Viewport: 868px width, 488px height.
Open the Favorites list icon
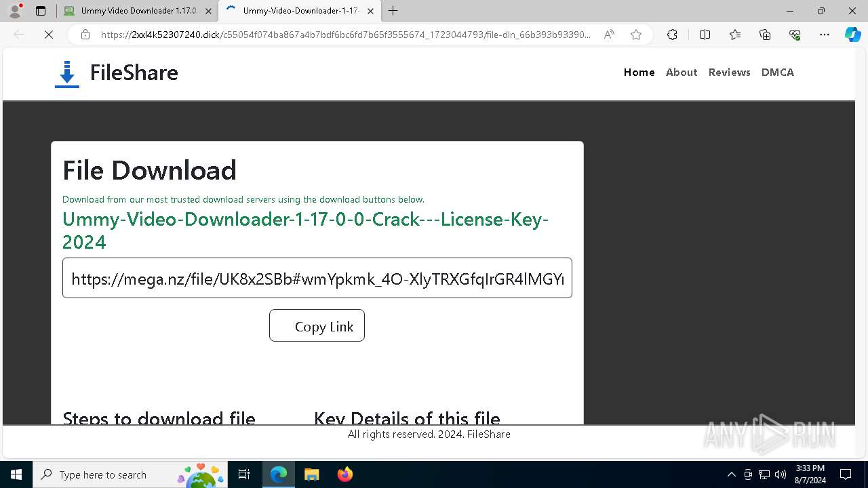(735, 35)
